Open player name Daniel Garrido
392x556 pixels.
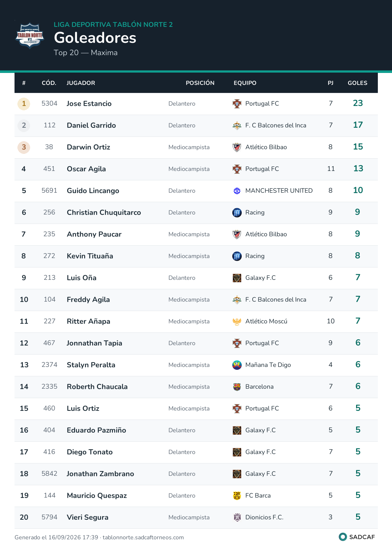tap(91, 126)
